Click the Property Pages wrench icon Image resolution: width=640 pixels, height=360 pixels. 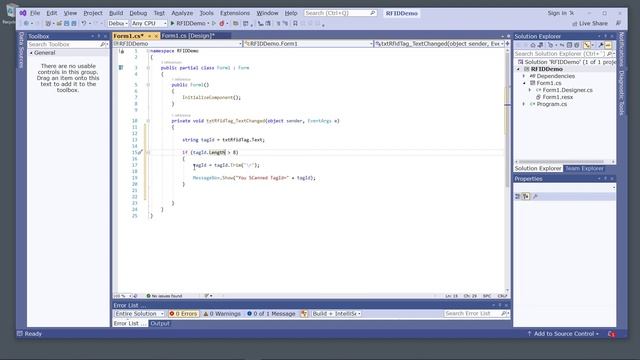pos(536,196)
